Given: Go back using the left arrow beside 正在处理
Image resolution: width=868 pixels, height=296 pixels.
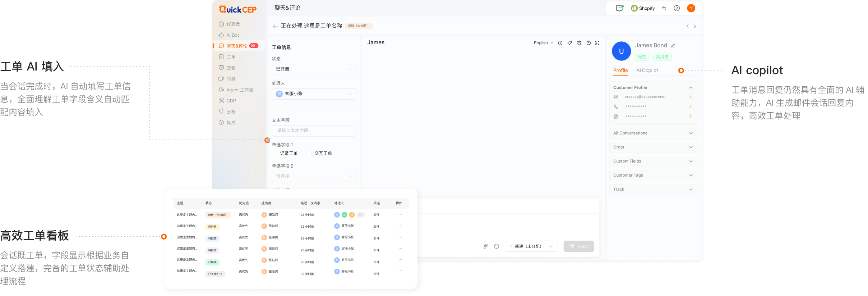Looking at the screenshot, I should coord(275,26).
